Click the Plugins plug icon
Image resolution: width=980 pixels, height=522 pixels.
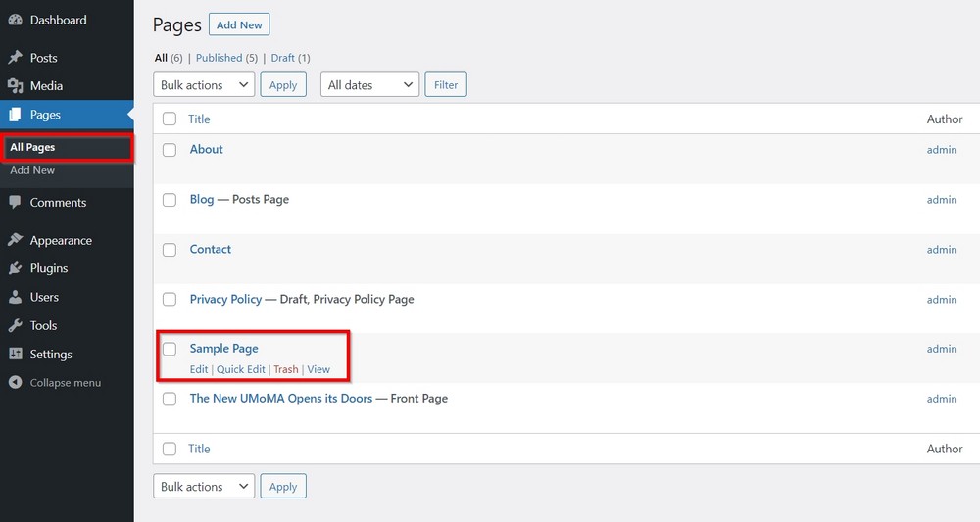click(15, 268)
